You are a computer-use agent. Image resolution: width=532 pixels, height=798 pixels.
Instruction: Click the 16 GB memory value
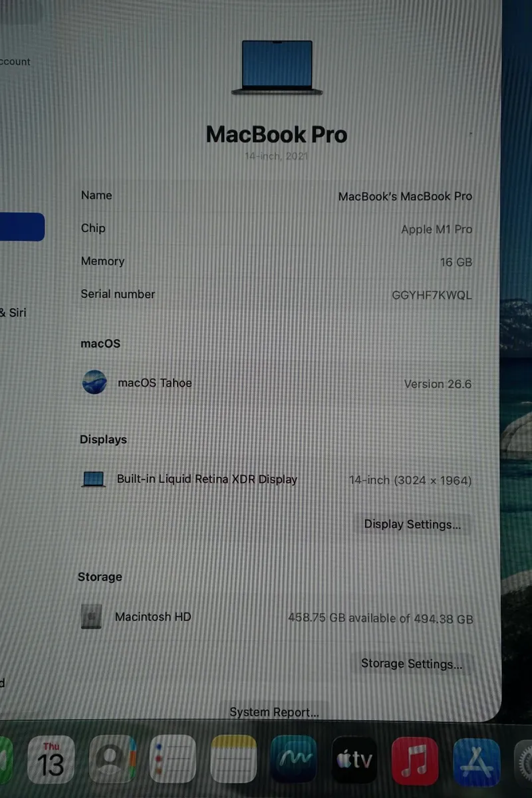tap(456, 263)
